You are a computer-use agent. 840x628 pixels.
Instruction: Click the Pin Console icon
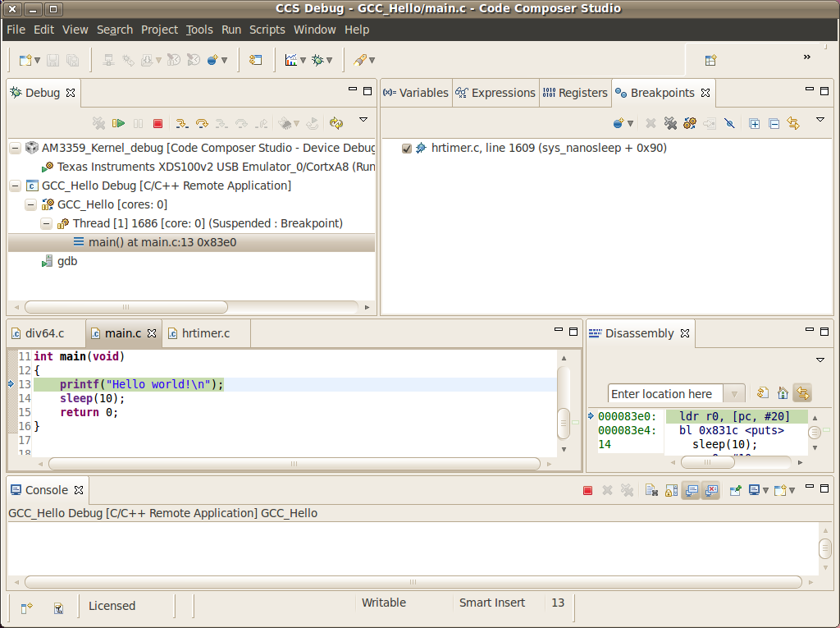click(735, 490)
